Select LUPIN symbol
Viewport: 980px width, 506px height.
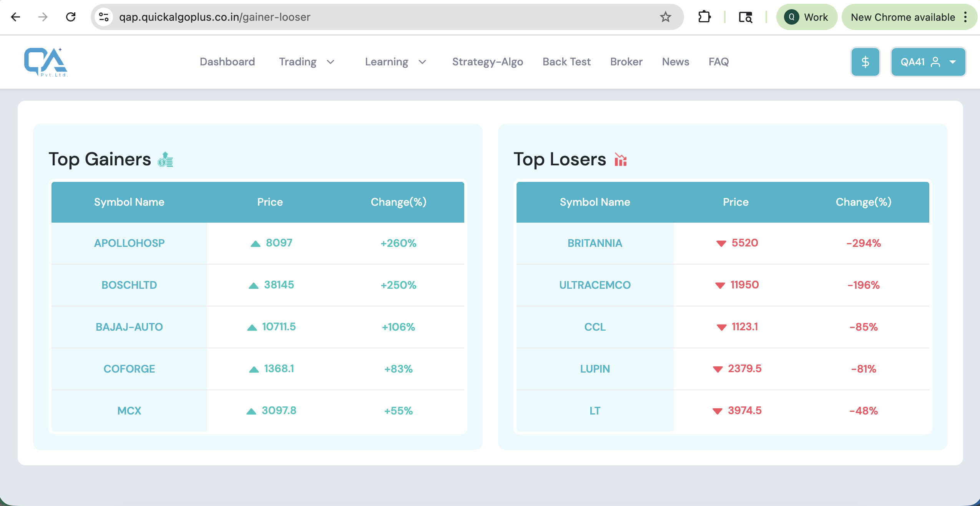coord(595,369)
